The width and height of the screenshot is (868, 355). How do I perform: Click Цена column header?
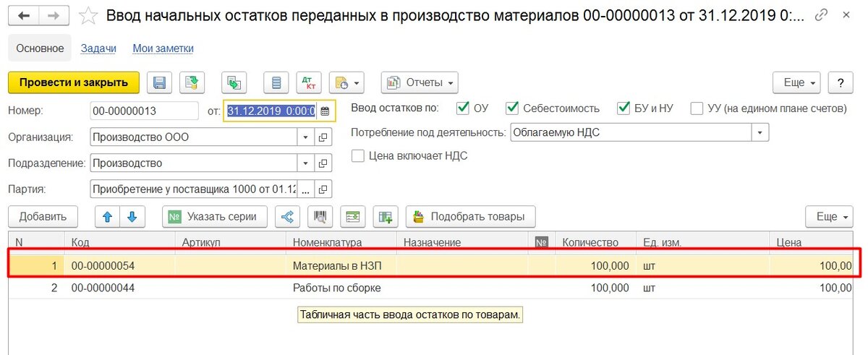(x=812, y=242)
